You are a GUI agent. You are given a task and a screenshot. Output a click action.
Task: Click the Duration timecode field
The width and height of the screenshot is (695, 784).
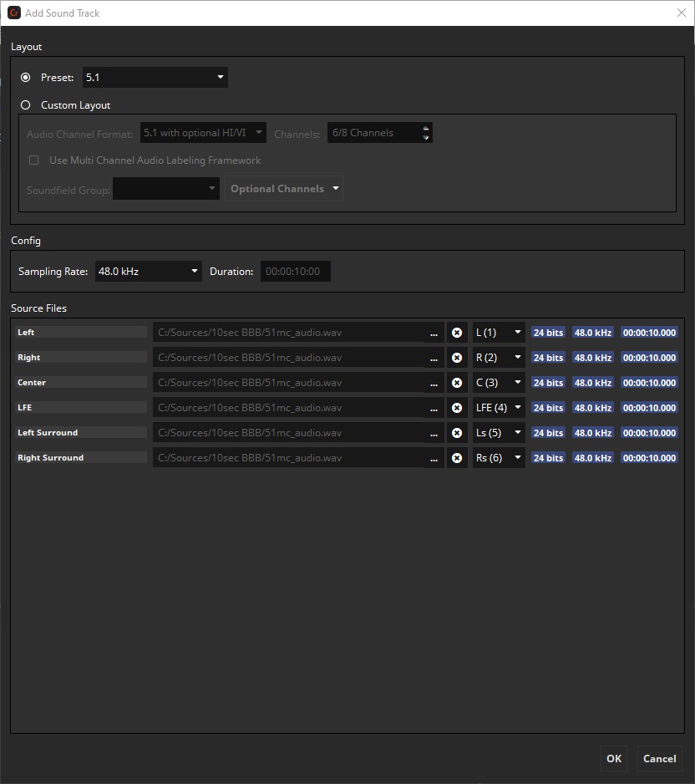(x=296, y=272)
